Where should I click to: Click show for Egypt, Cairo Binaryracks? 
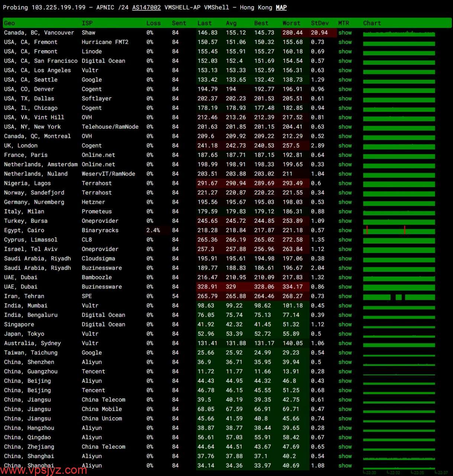tap(345, 231)
